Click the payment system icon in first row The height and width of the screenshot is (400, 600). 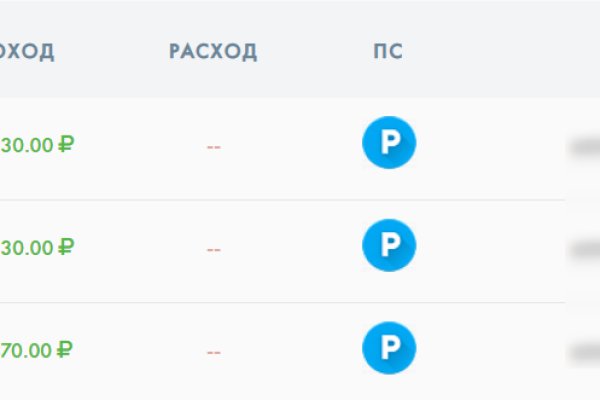click(389, 143)
